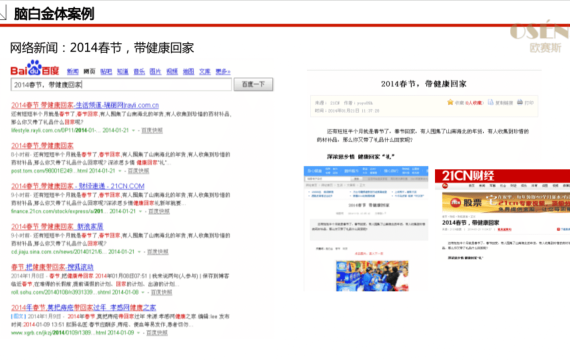Click the copy link document icon
This screenshot has width=570, height=360.
[x=491, y=102]
